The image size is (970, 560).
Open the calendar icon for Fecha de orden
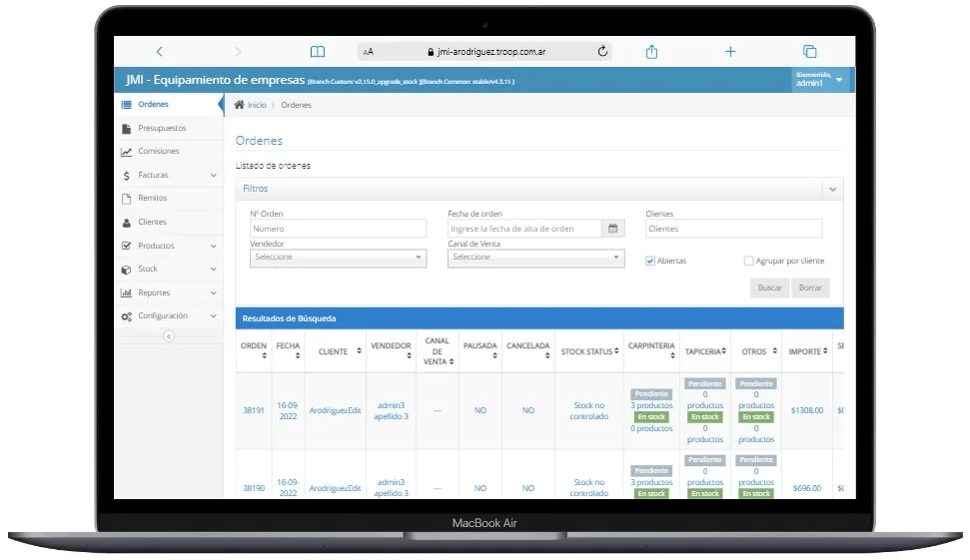pos(612,229)
